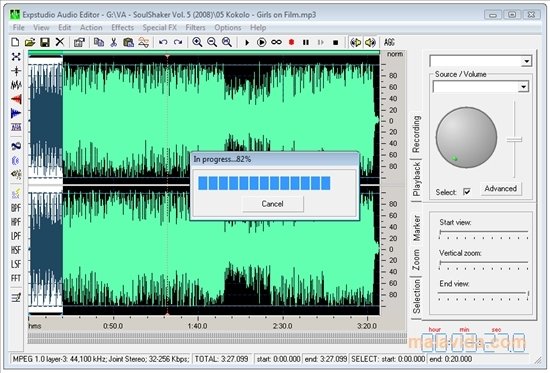The image size is (550, 373).
Task: Click the right speaker channel icon
Action: (370, 42)
